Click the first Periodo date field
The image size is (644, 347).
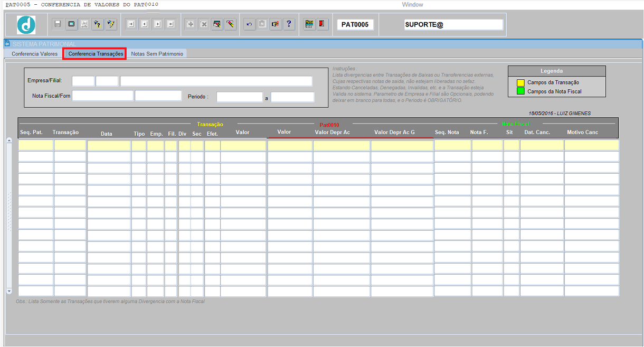point(240,97)
